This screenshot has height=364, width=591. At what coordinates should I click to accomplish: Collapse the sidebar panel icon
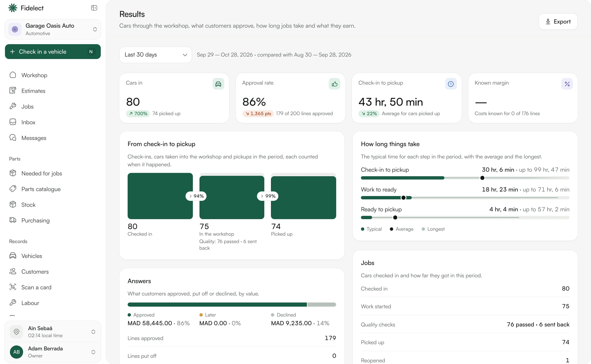[94, 8]
